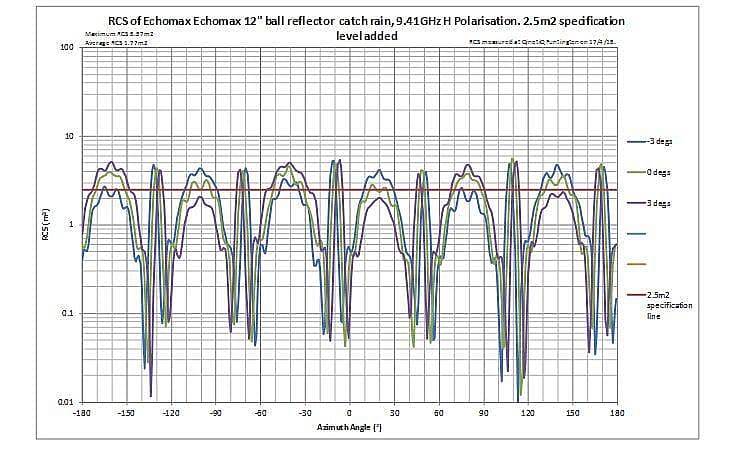Click the chart title about Echomax ball reflector
This screenshot has height=458, width=730.
tap(366, 28)
